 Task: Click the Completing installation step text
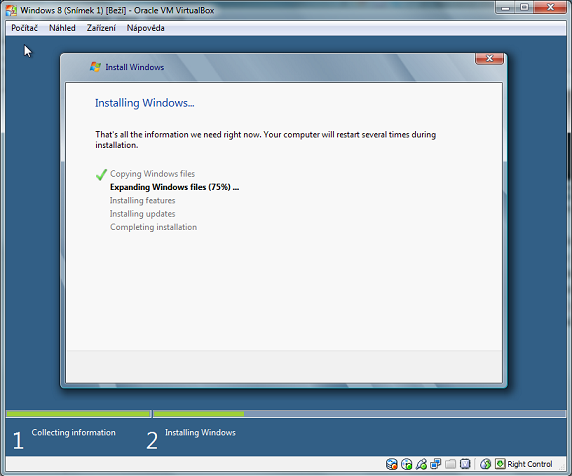[x=153, y=227]
